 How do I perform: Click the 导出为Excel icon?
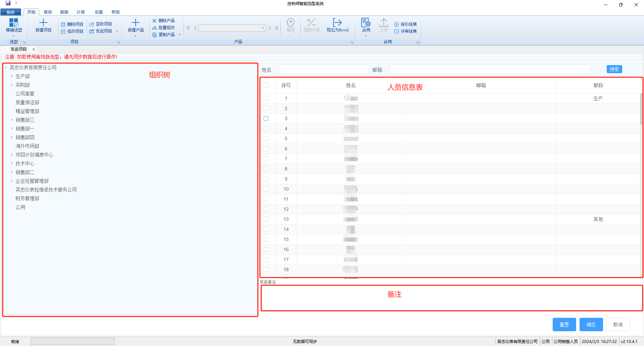[337, 23]
